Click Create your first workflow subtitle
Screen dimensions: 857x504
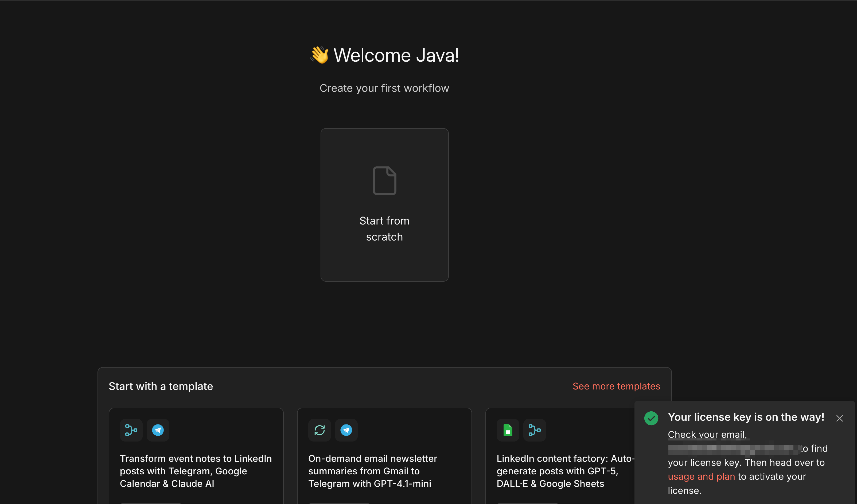coord(384,88)
